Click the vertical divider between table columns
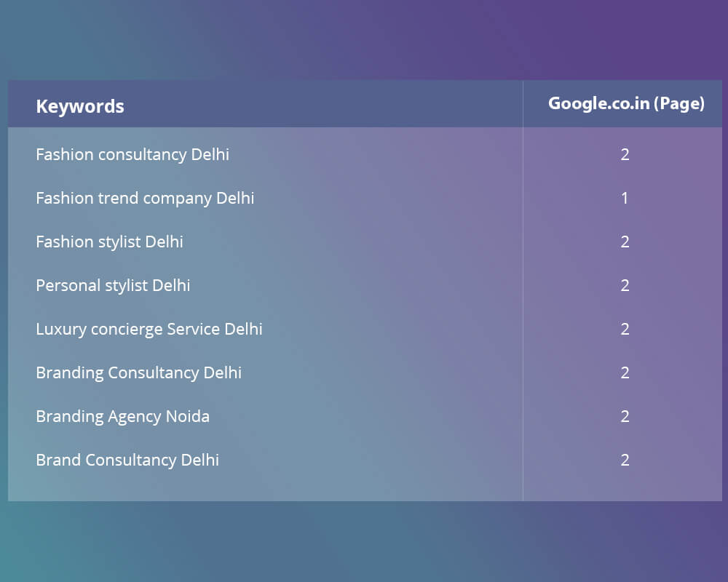 coord(523,290)
